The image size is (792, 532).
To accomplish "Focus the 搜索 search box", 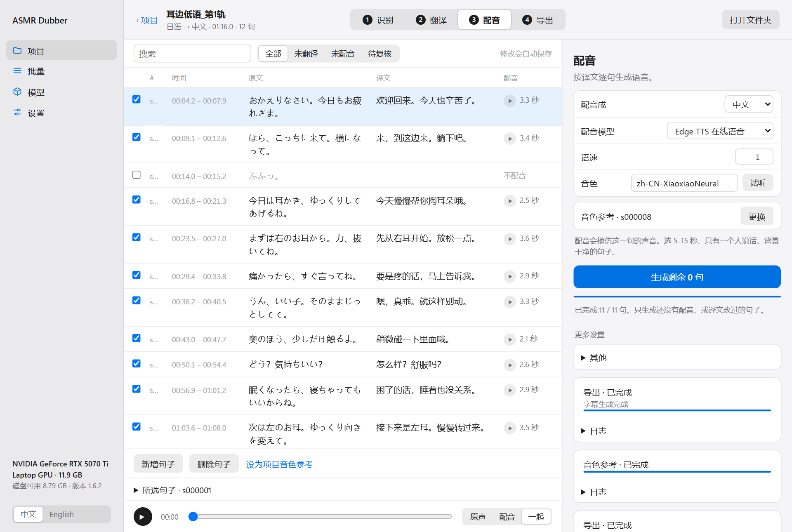I will coord(192,54).
